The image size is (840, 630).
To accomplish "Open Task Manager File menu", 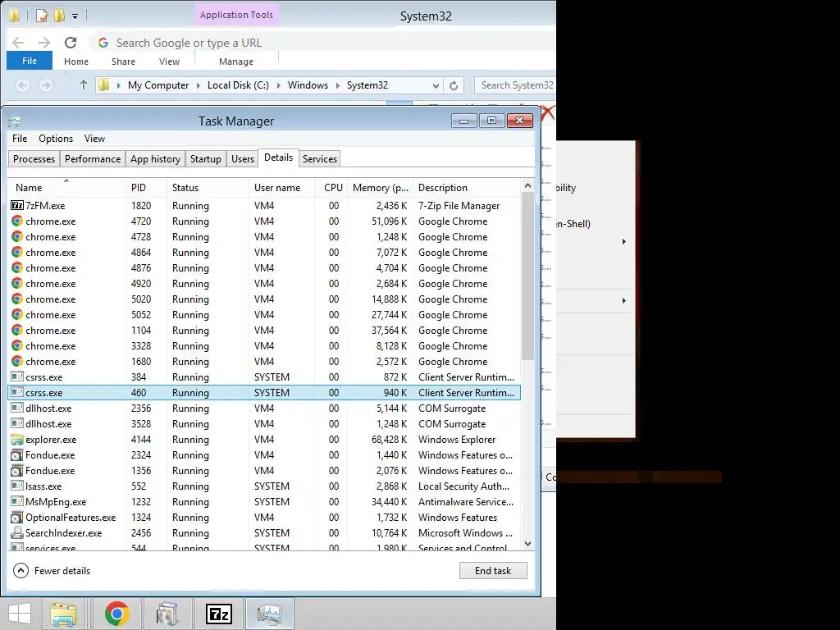I will 20,138.
